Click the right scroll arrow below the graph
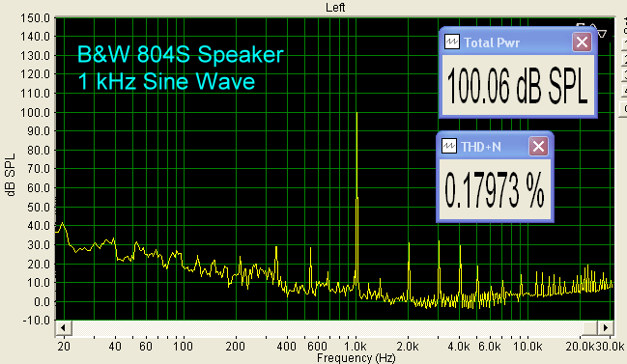Image resolution: width=627 pixels, height=364 pixels. point(606,328)
